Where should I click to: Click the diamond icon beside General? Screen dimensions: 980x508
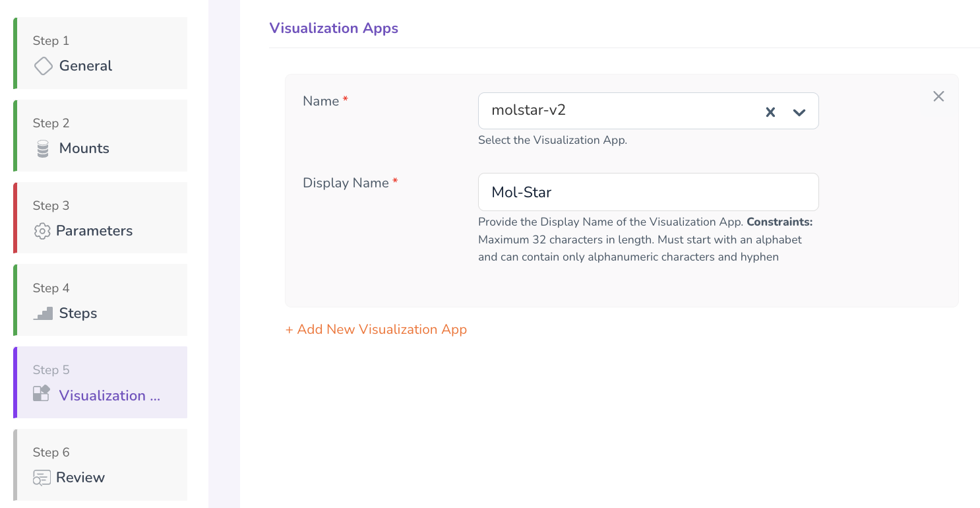click(43, 66)
